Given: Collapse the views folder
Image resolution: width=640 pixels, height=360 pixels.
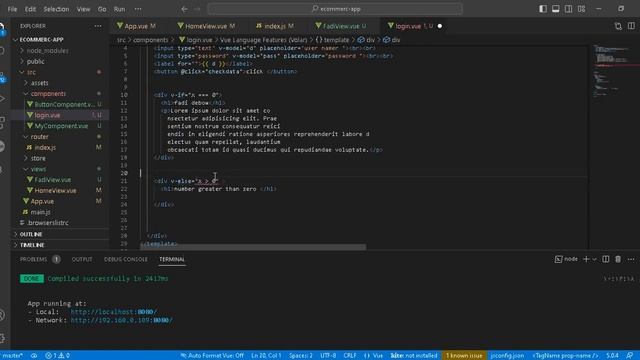Looking at the screenshot, I should coord(38,169).
